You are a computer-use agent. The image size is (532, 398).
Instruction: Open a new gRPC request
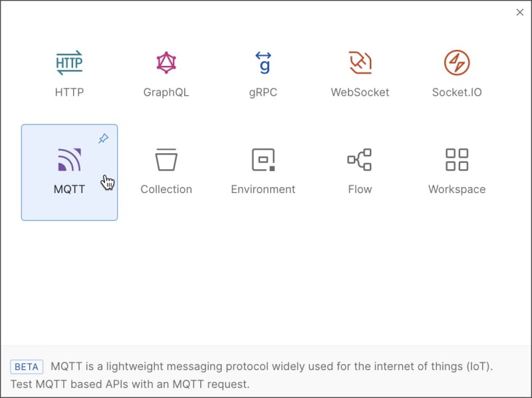(x=263, y=63)
